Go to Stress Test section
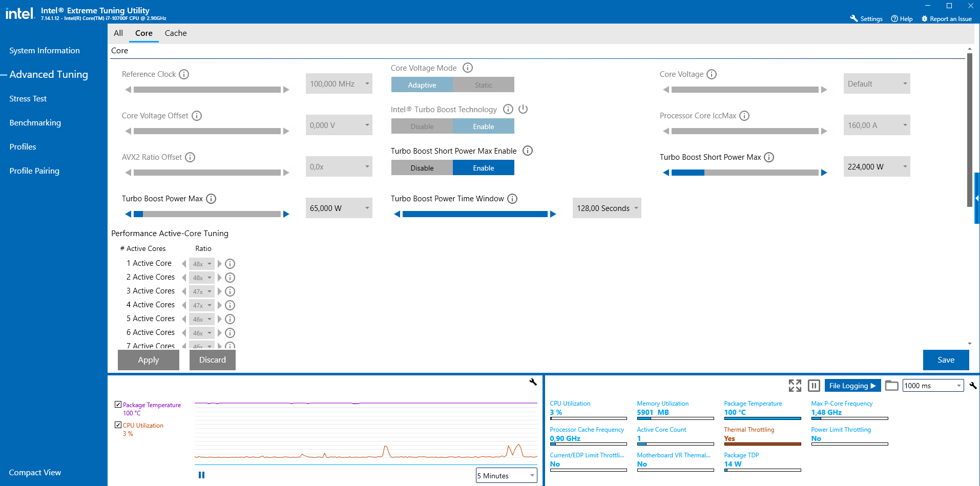 click(28, 99)
